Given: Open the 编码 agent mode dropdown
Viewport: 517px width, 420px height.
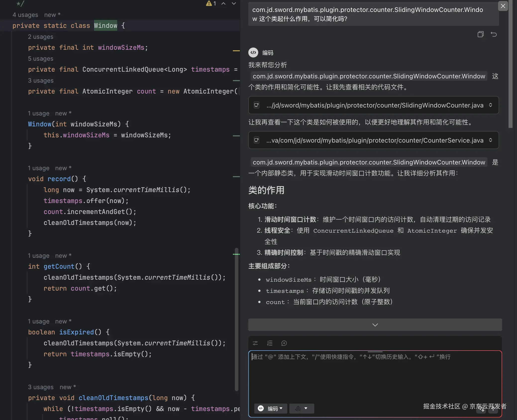Looking at the screenshot, I should [270, 409].
